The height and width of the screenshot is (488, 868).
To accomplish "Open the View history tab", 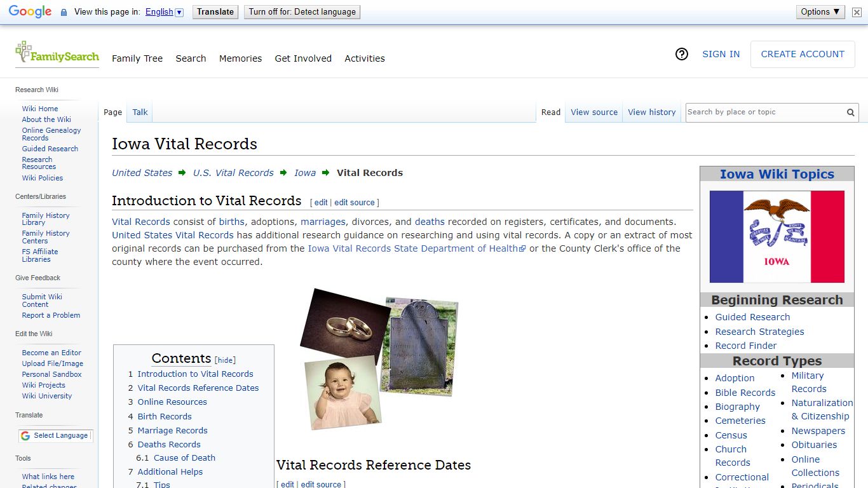I will point(652,112).
